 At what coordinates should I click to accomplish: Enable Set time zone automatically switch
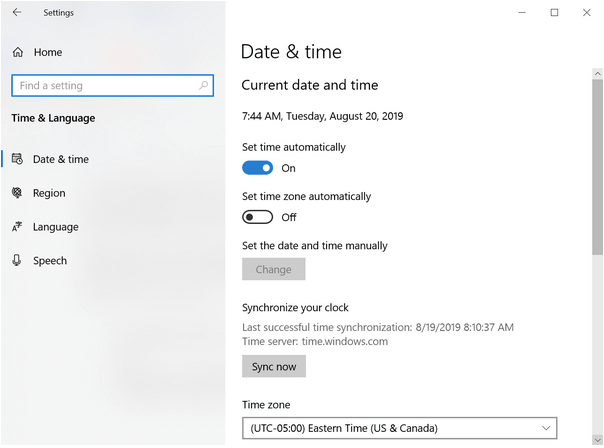click(257, 217)
